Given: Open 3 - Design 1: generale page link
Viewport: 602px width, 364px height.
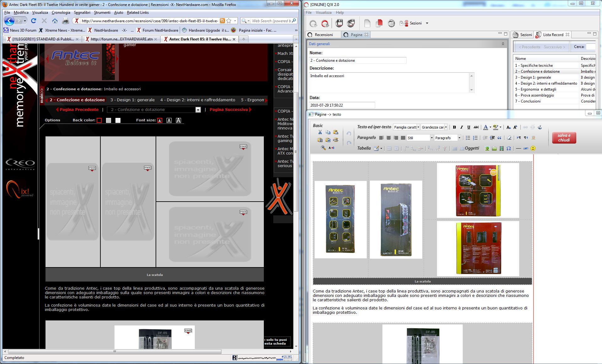Looking at the screenshot, I should click(132, 100).
